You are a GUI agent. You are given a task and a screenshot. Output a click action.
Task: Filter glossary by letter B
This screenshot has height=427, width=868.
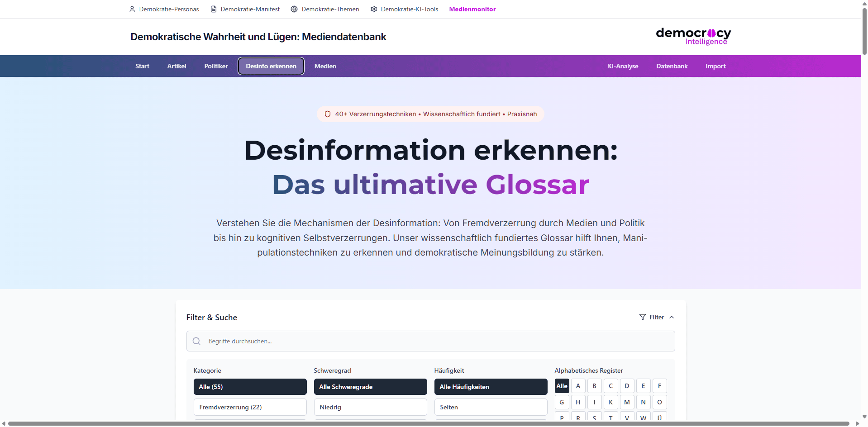point(594,386)
